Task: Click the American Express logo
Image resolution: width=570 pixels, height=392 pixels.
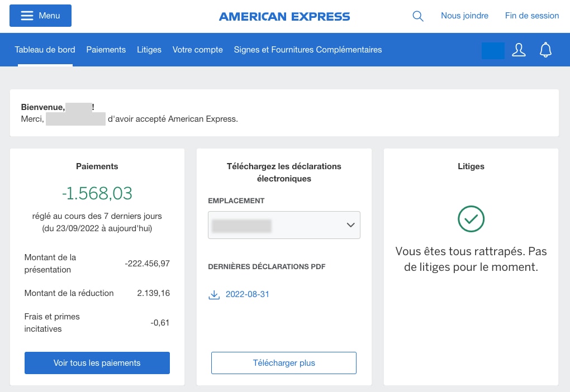Action: coord(284,16)
